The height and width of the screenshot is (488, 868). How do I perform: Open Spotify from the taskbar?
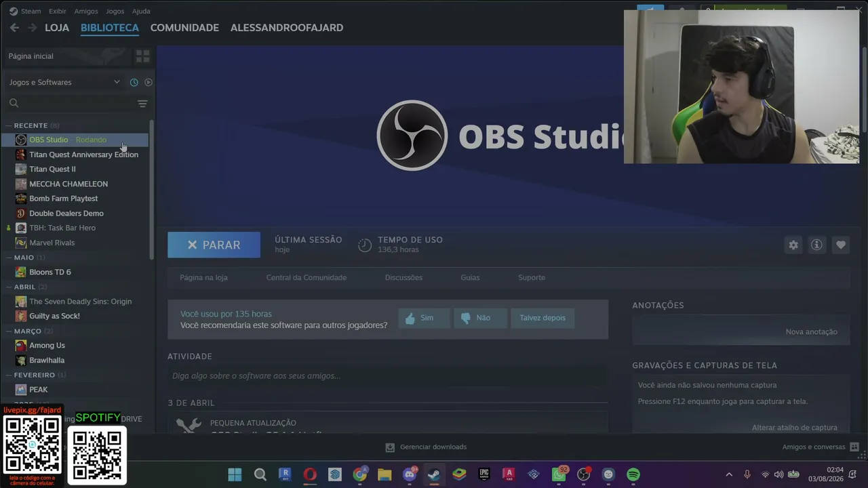point(633,474)
